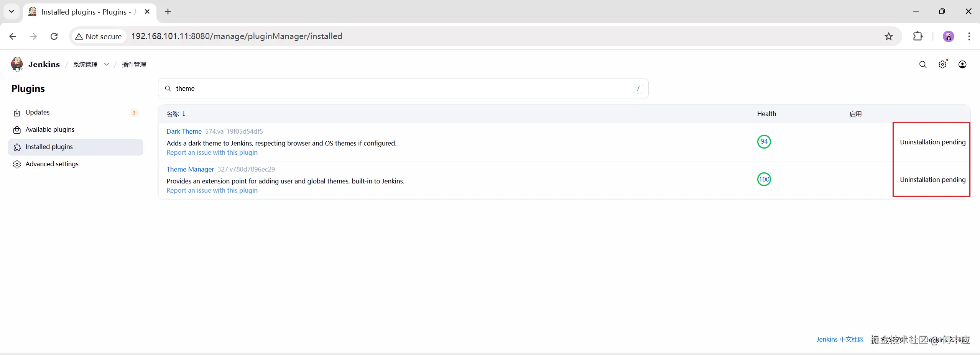Click the Jenkins butler logo icon

pos(17,64)
